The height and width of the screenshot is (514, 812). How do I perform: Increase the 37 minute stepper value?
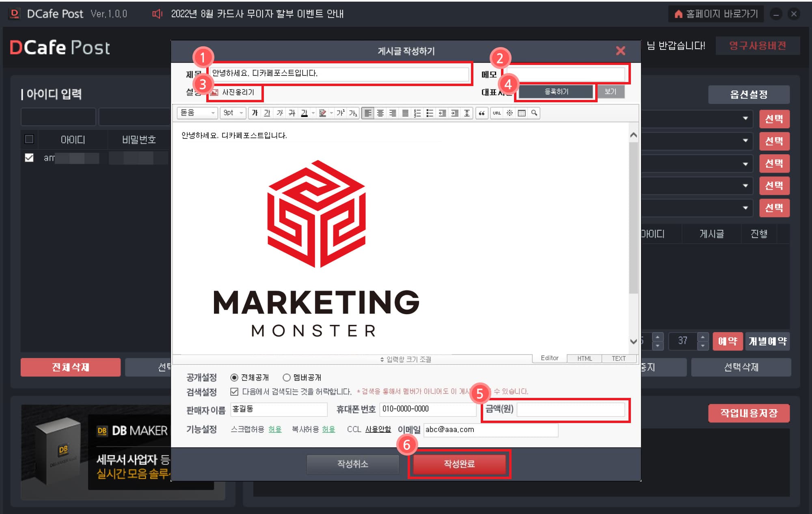tap(703, 337)
